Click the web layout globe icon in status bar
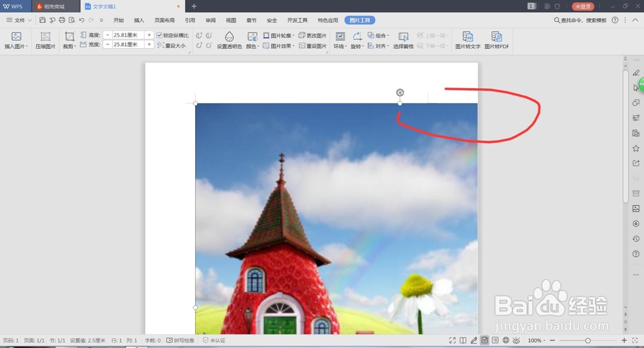 (x=506, y=340)
